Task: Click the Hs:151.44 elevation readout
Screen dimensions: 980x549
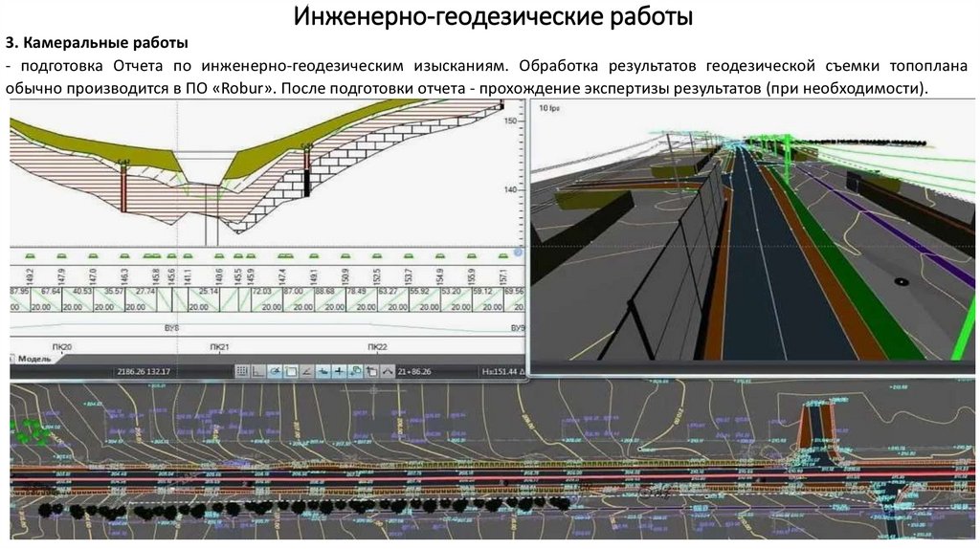Action: click(x=500, y=371)
